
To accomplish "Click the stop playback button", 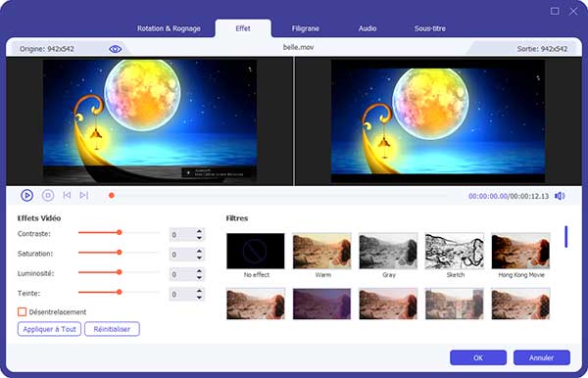I will 48,196.
